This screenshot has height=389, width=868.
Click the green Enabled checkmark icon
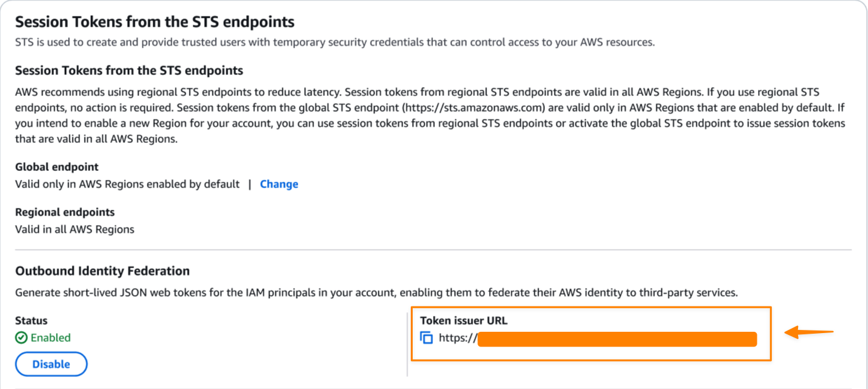22,338
